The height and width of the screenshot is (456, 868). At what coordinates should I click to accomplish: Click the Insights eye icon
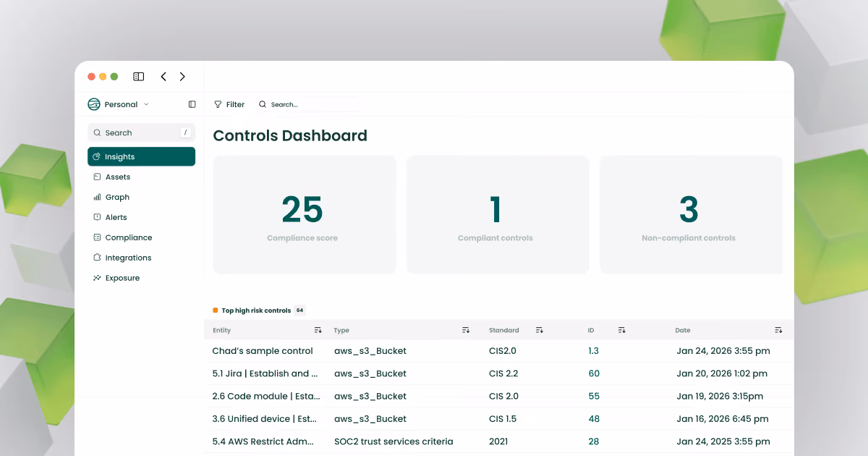pyautogui.click(x=97, y=156)
